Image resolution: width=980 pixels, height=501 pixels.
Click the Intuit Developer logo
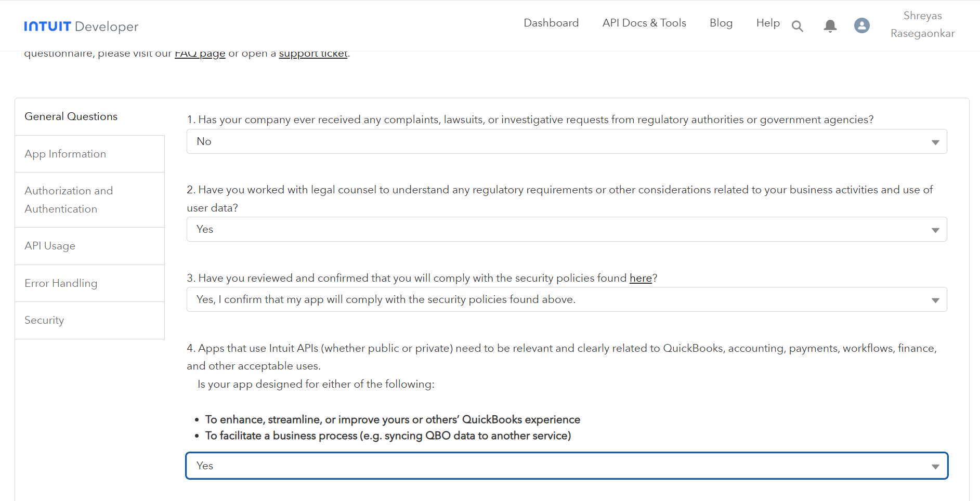pos(81,26)
